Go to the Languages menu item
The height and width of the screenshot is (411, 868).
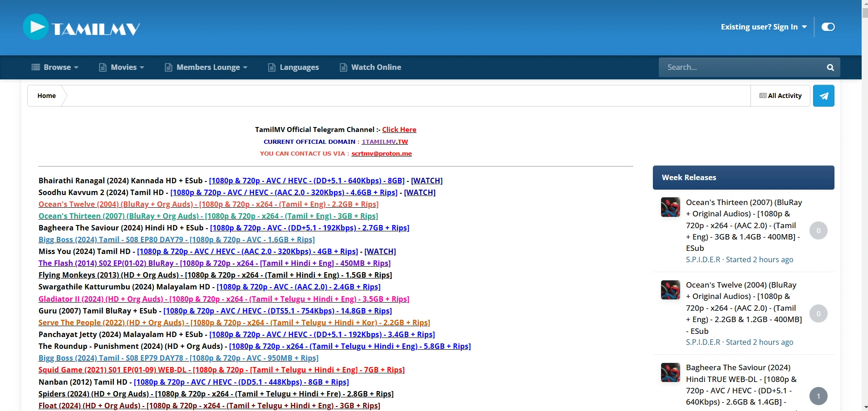[294, 67]
